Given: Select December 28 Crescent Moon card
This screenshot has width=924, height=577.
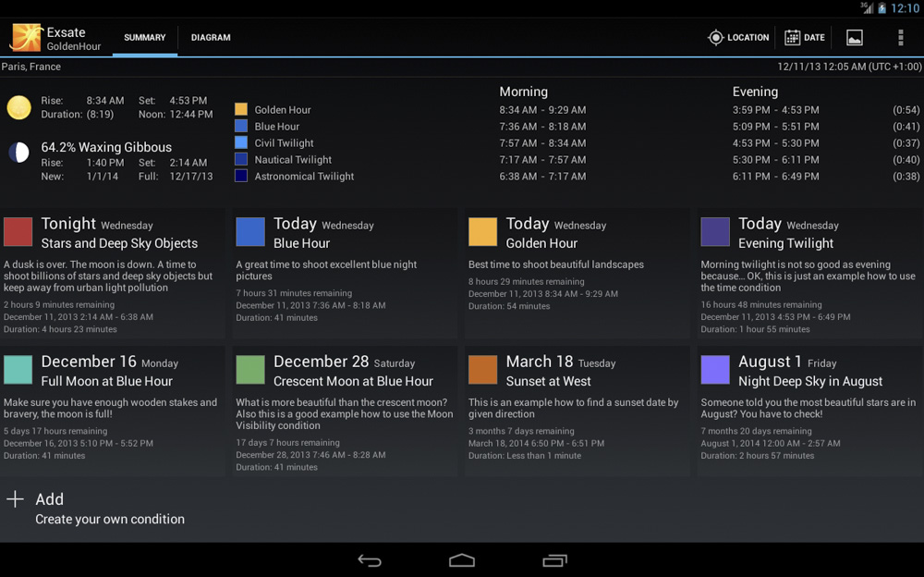Looking at the screenshot, I should click(344, 411).
